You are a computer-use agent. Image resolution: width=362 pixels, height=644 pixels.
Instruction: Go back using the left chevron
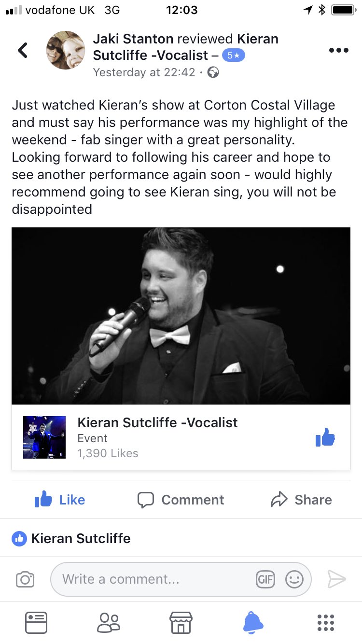coord(23,50)
